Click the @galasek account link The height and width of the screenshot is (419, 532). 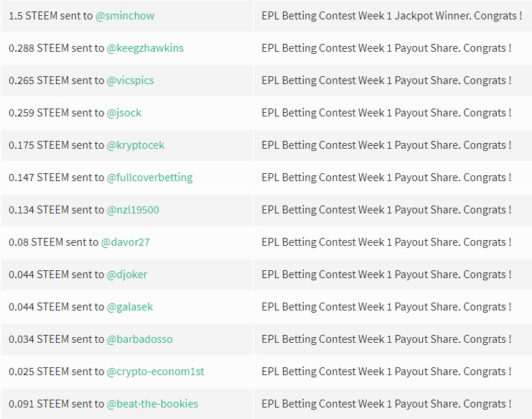coord(130,306)
